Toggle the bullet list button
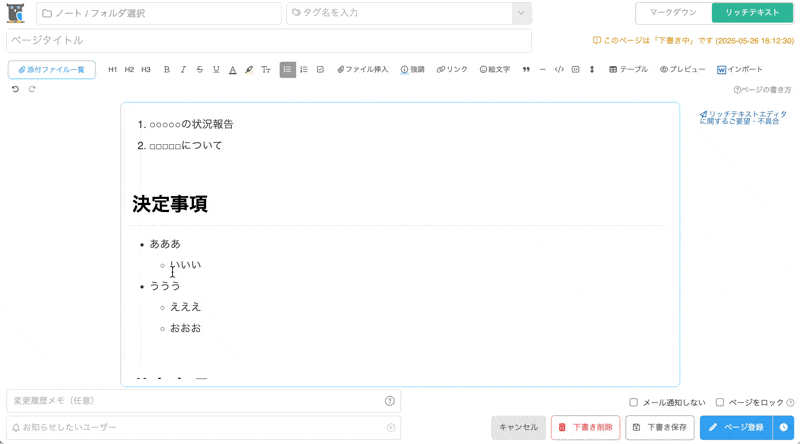The width and height of the screenshot is (800, 444). pos(288,70)
